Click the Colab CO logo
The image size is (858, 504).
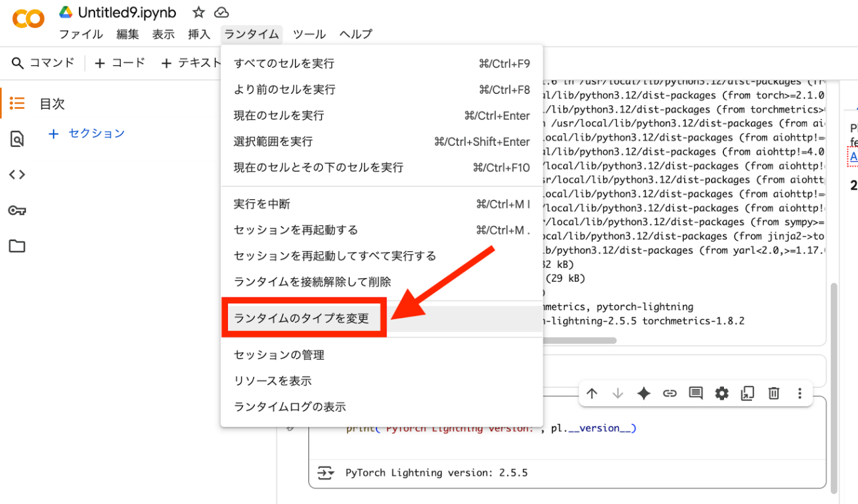(27, 18)
